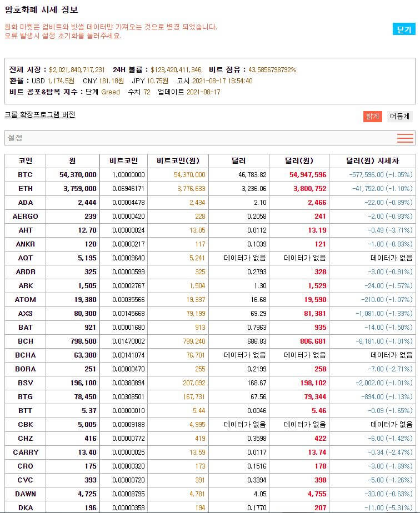
Task: Click the 비트코인(원) column header
Action: [178, 160]
